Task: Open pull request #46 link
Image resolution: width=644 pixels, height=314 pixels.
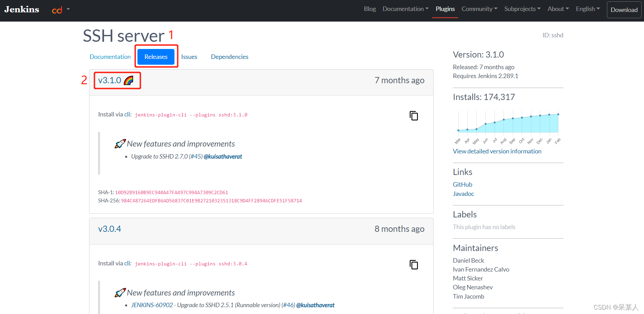Action: [x=288, y=305]
